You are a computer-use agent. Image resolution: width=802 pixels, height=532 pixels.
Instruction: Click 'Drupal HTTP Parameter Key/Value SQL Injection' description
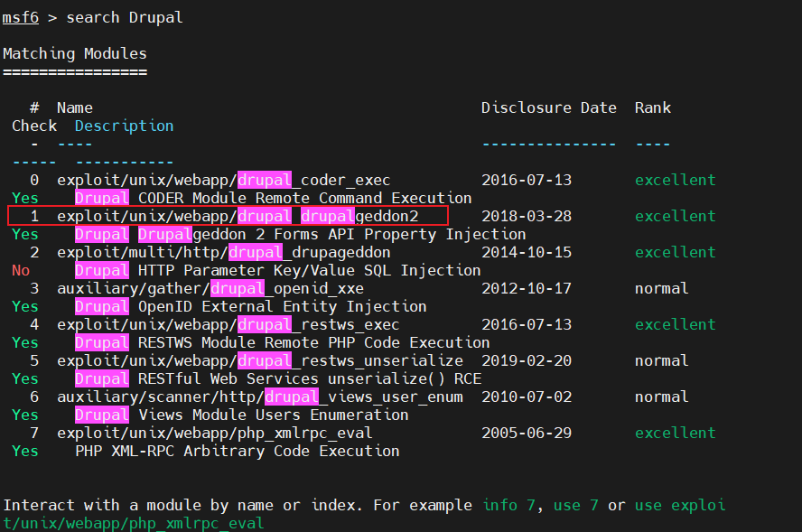(x=277, y=270)
